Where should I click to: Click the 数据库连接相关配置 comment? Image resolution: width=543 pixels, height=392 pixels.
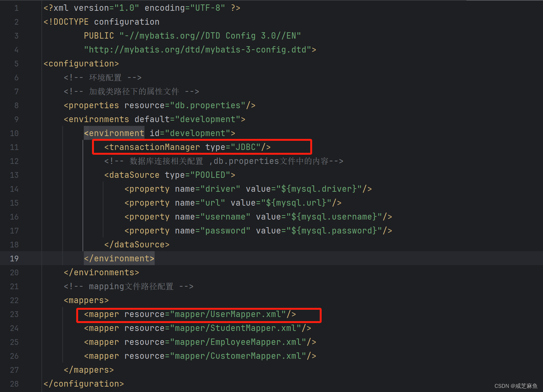pos(224,161)
